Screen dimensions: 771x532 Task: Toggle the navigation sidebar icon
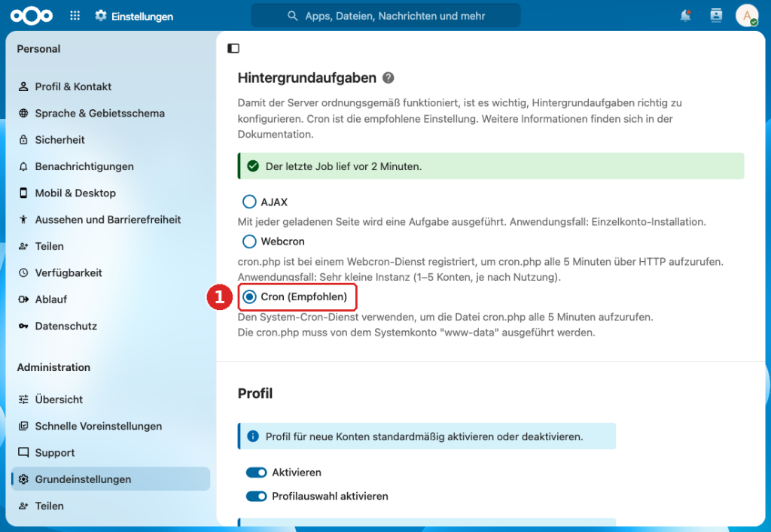coord(233,48)
